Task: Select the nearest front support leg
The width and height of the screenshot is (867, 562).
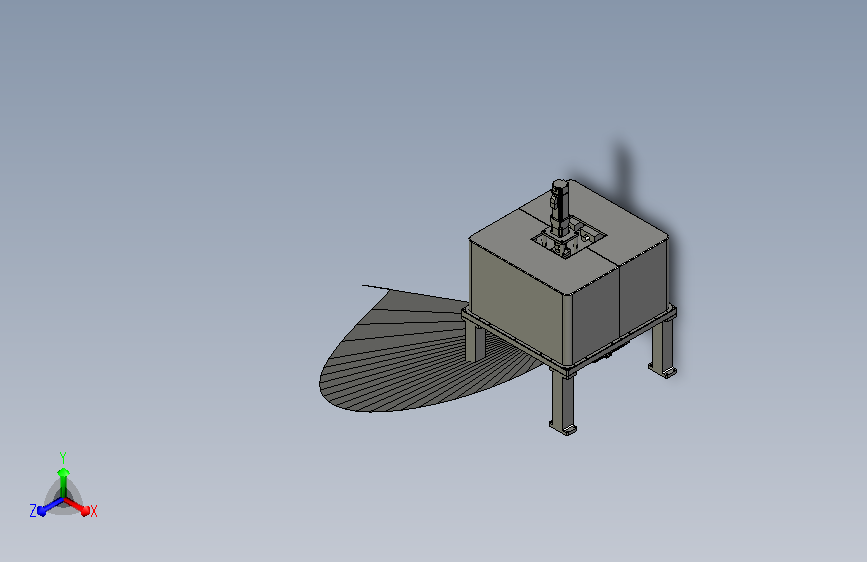Action: coord(563,402)
